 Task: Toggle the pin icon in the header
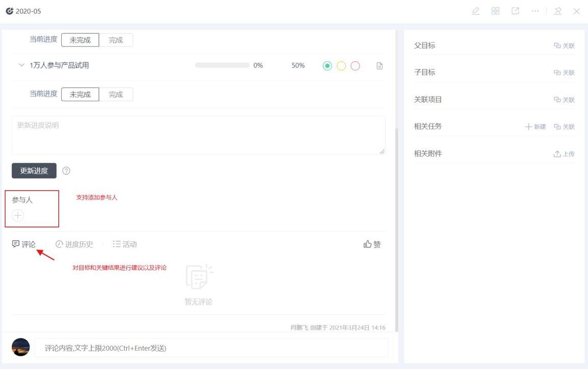(x=557, y=11)
